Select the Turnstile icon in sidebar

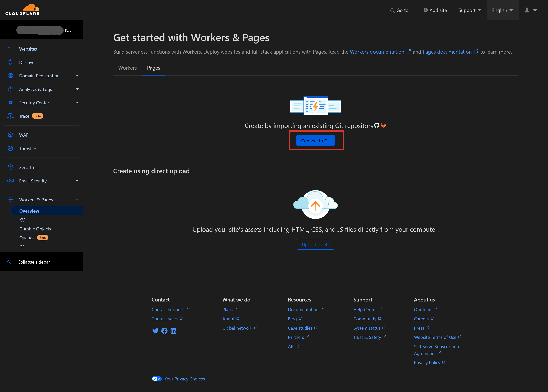pyautogui.click(x=10, y=148)
